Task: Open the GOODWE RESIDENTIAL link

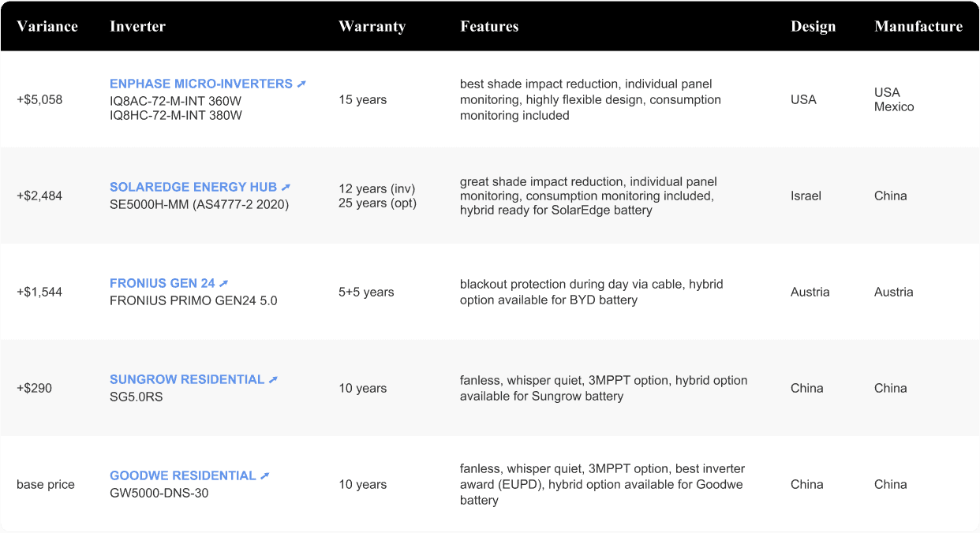Action: 182,475
